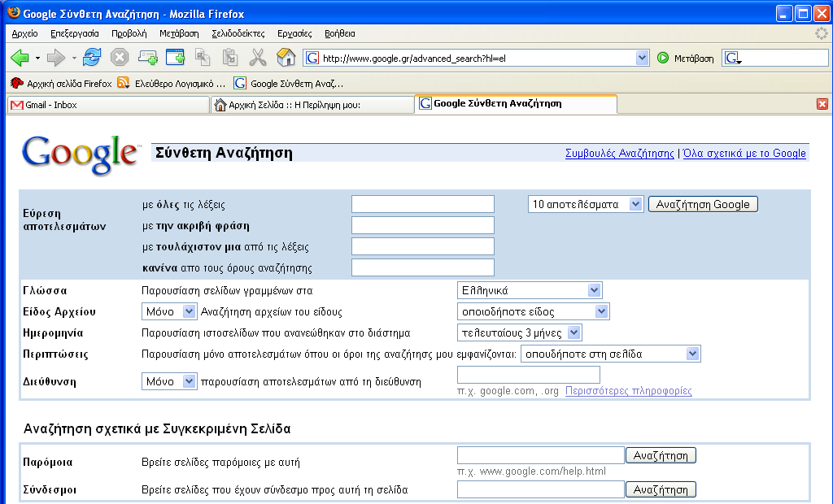Open the Μετάβαση menu in the menu bar
833x504 pixels.
179,33
